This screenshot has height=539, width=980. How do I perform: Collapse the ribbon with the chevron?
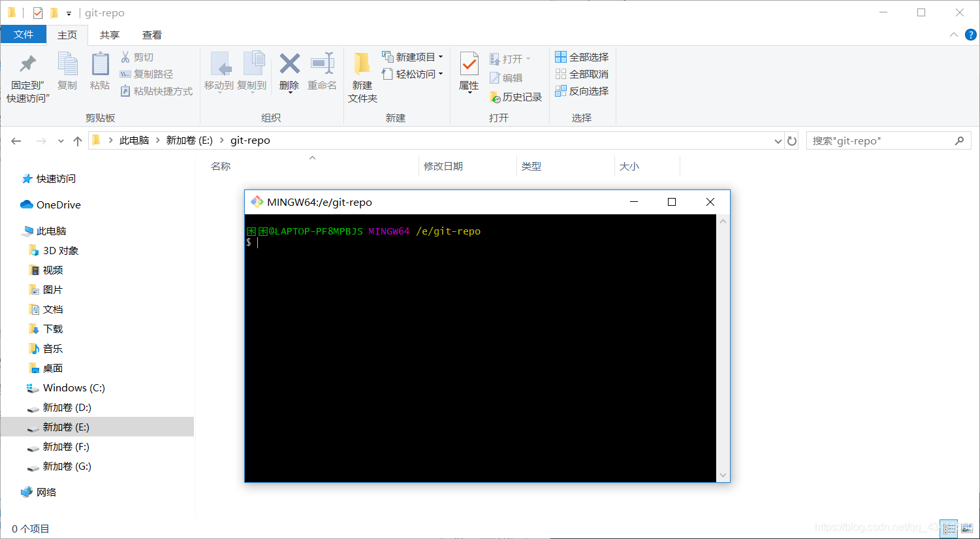click(x=953, y=35)
